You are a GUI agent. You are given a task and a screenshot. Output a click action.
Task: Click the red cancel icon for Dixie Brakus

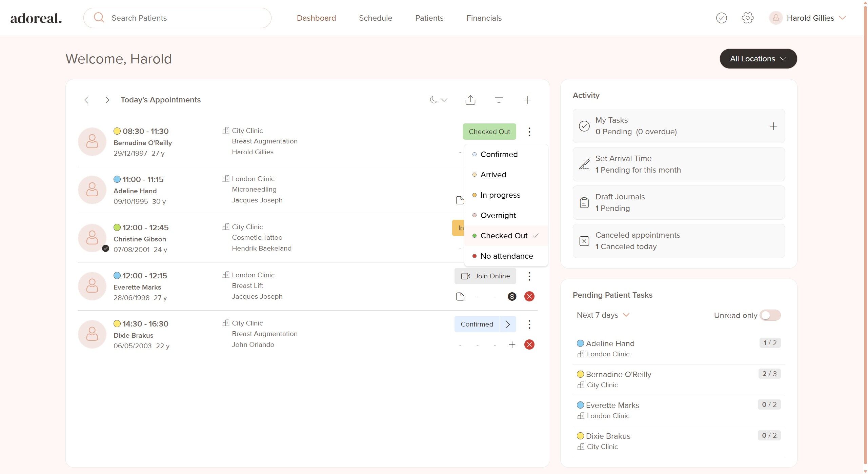[x=529, y=345]
